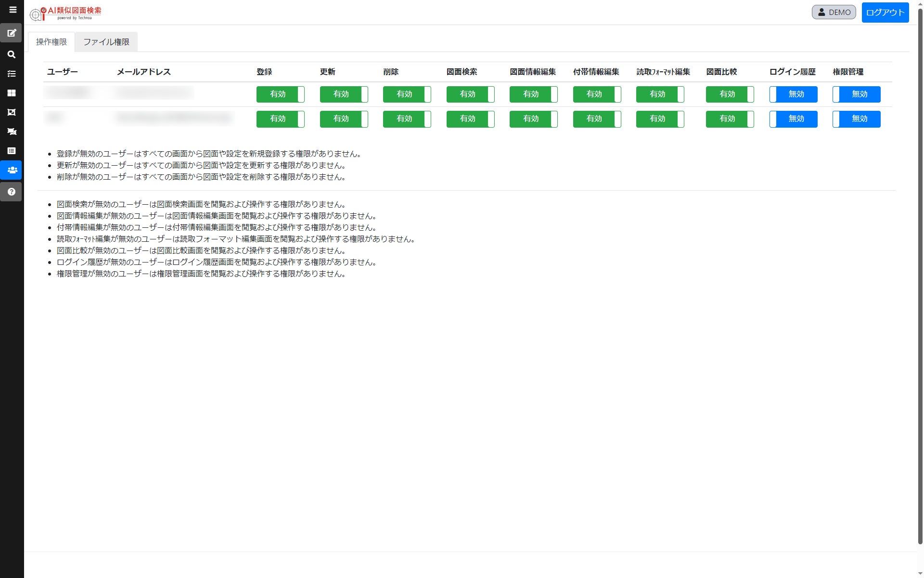Toggle 図面検索 permission for the second user
Viewport: 924px width, 578px height.
[x=470, y=119]
